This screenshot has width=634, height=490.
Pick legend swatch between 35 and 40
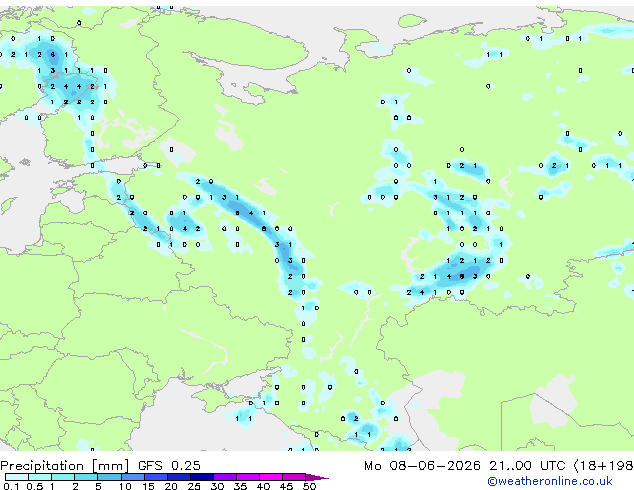tap(247, 477)
